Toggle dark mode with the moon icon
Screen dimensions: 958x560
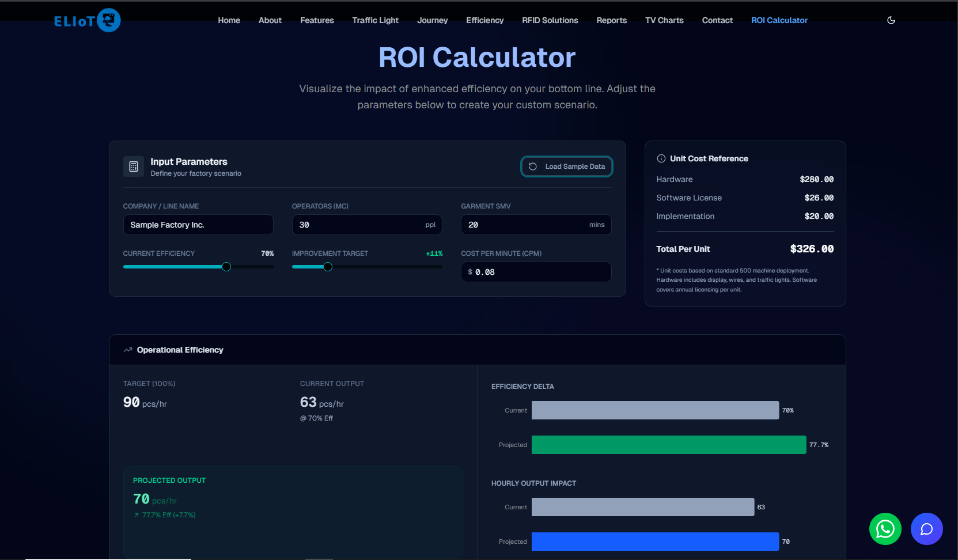point(891,20)
